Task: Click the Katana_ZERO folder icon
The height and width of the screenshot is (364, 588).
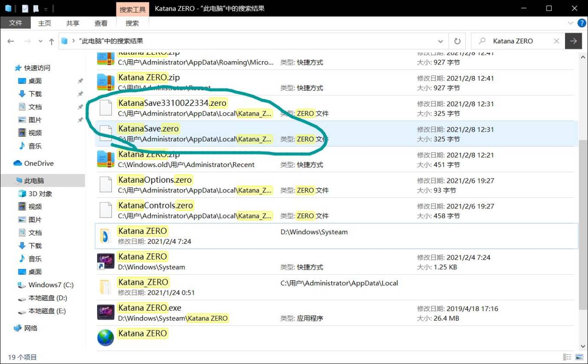Action: (x=106, y=287)
